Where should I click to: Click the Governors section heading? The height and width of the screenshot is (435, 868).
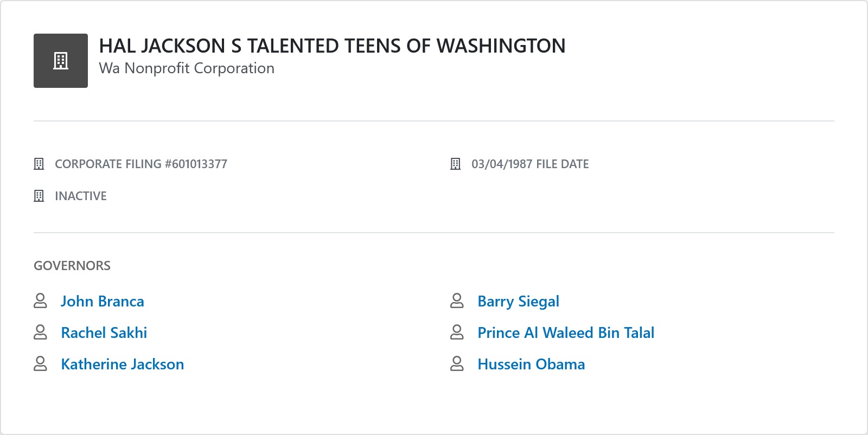point(72,266)
